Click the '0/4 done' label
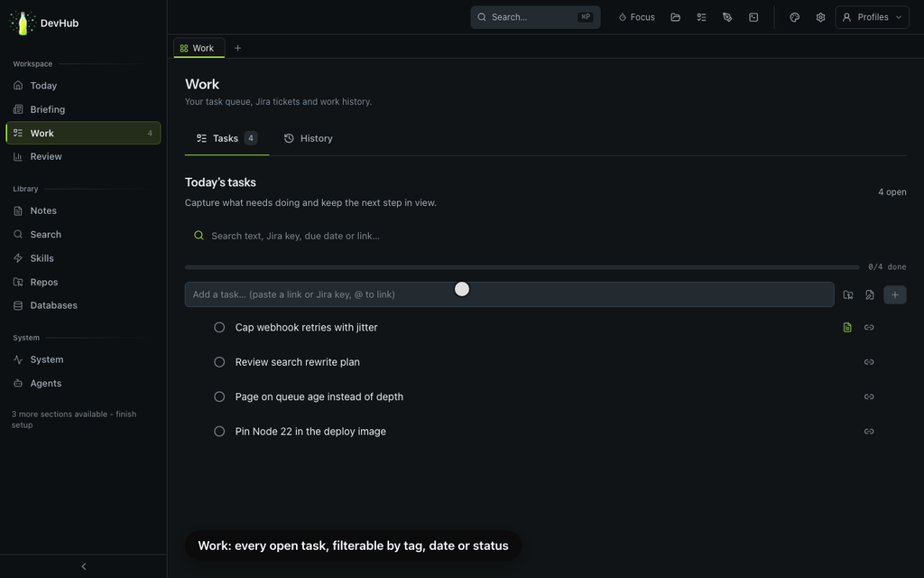Viewport: 924px width, 578px height. pyautogui.click(x=887, y=267)
